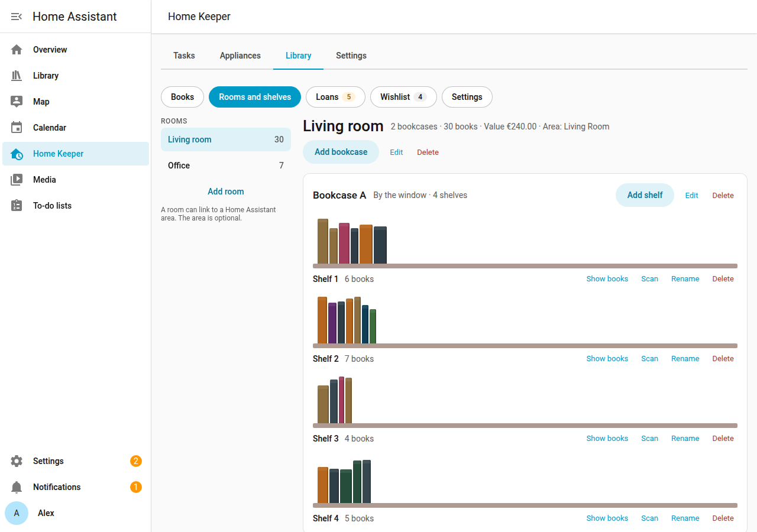Viewport: 757px width, 532px height.
Task: Show the Wishlist chip view
Action: point(403,97)
